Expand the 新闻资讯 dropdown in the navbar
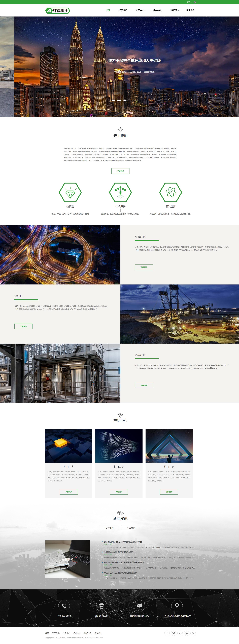The width and height of the screenshot is (239, 644). tap(174, 11)
